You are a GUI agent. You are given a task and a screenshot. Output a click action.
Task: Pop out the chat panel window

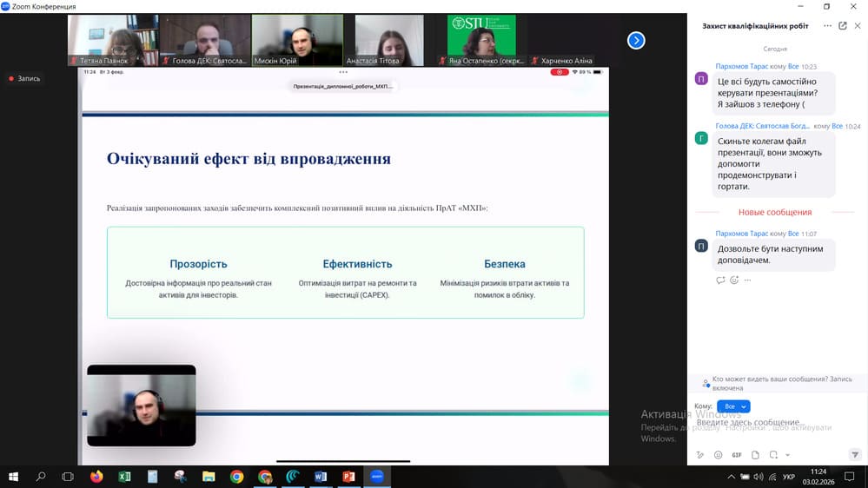pyautogui.click(x=842, y=26)
